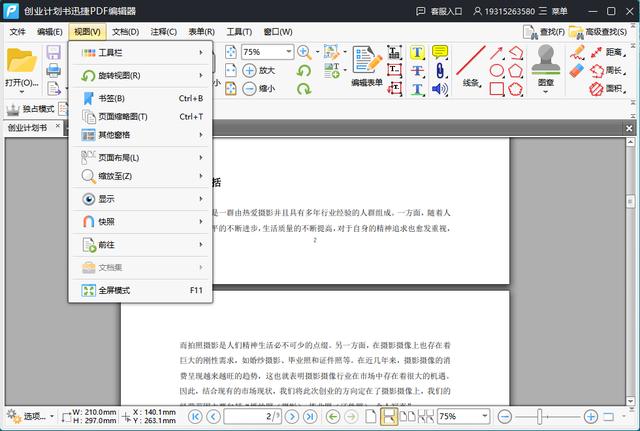This screenshot has width=640, height=431.
Task: Click the save floppy disk icon
Action: coord(53,53)
